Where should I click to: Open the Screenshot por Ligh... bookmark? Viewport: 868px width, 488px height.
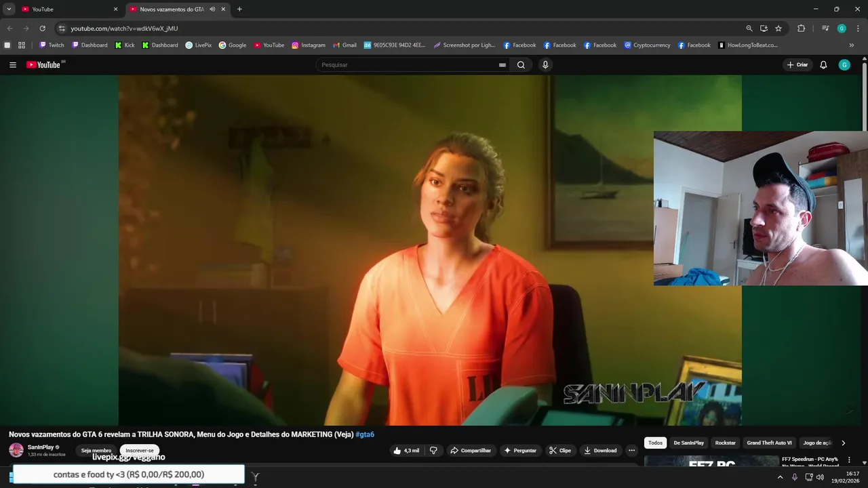pyautogui.click(x=465, y=45)
